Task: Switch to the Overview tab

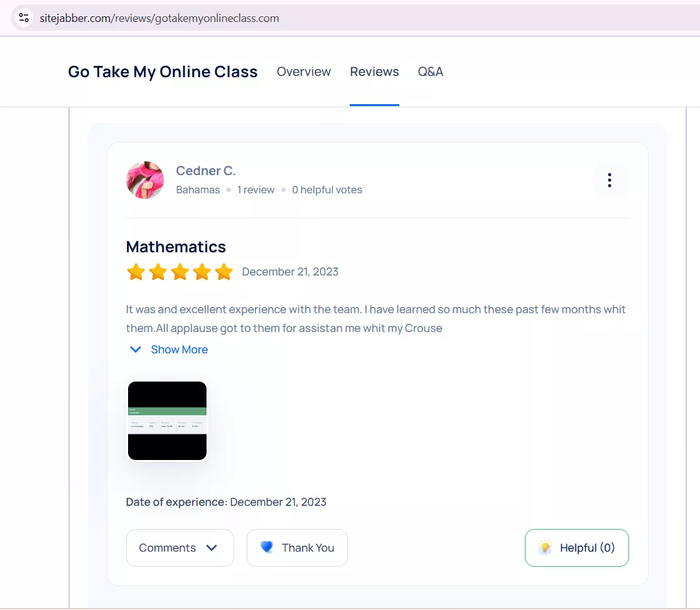Action: pos(303,72)
